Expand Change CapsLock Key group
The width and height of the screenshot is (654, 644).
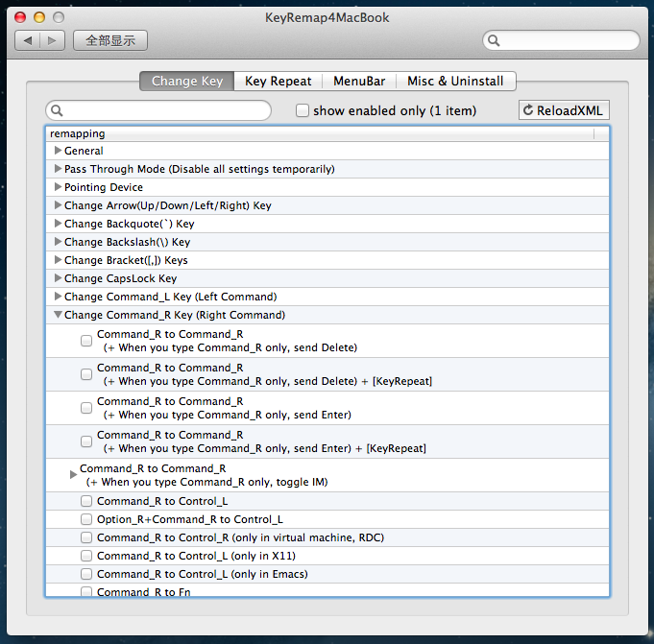[58, 278]
